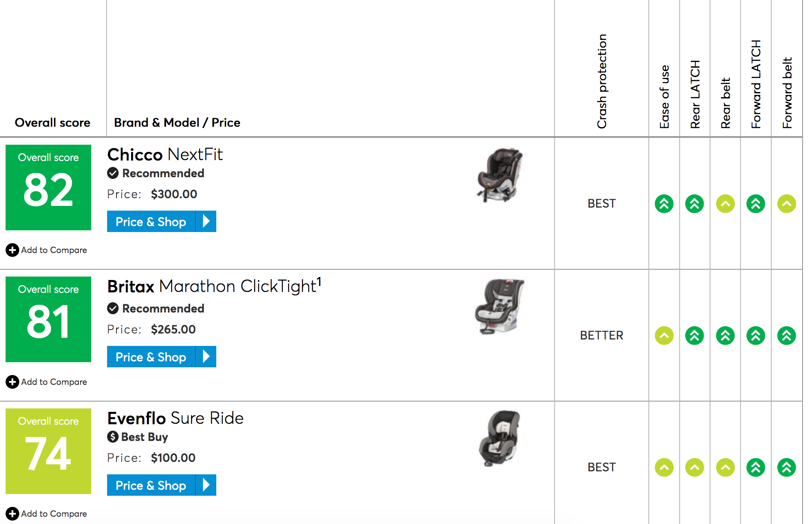
Task: Sort by Crash protection column header
Action: pos(601,81)
